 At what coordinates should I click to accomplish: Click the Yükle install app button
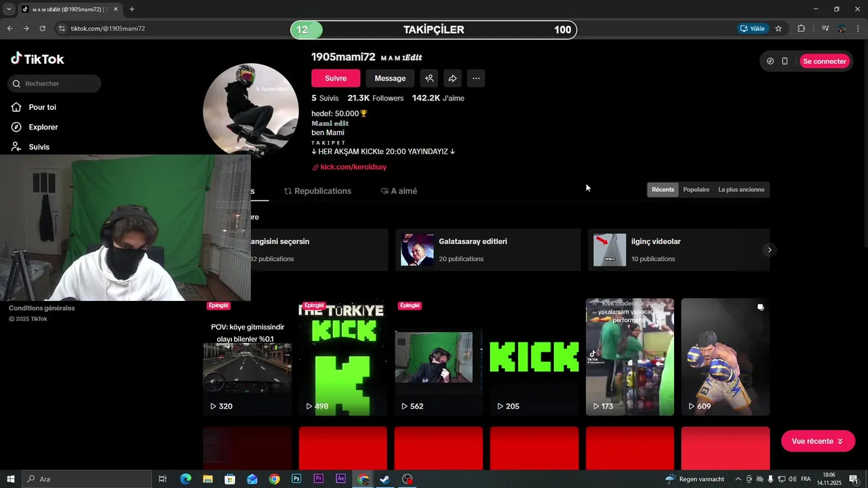(753, 28)
